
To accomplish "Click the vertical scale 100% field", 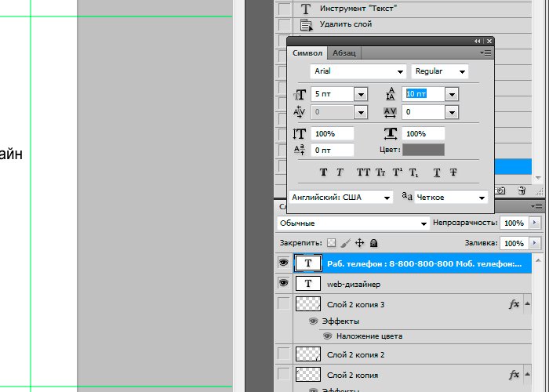I will (332, 134).
